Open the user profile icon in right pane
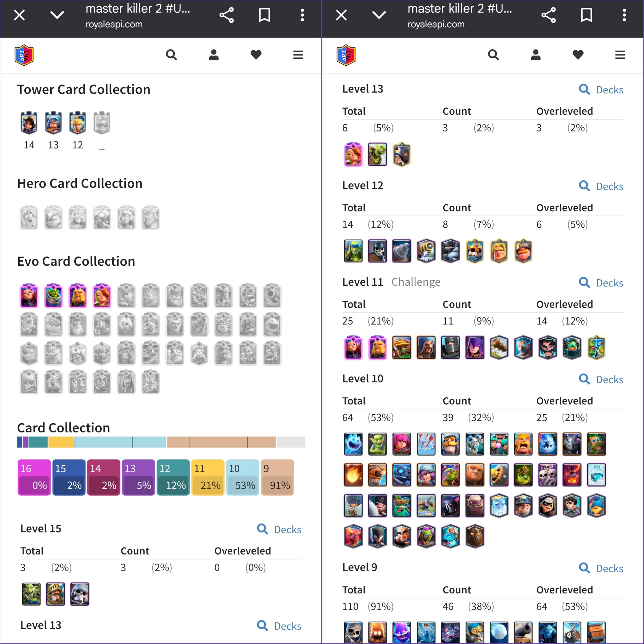Viewport: 644px width, 644px height. (x=536, y=55)
